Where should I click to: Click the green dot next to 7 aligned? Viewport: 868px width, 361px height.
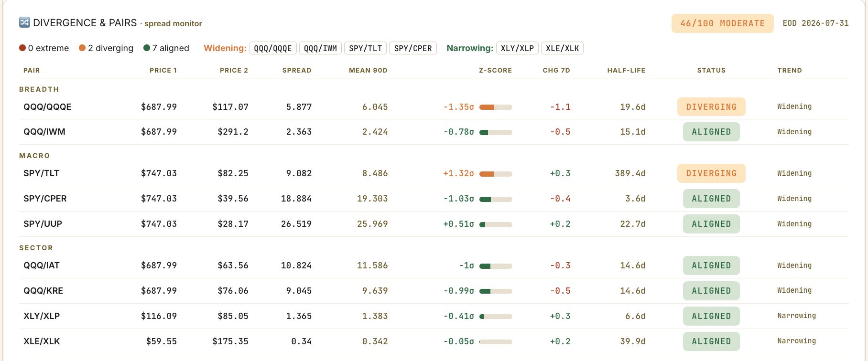coord(147,48)
